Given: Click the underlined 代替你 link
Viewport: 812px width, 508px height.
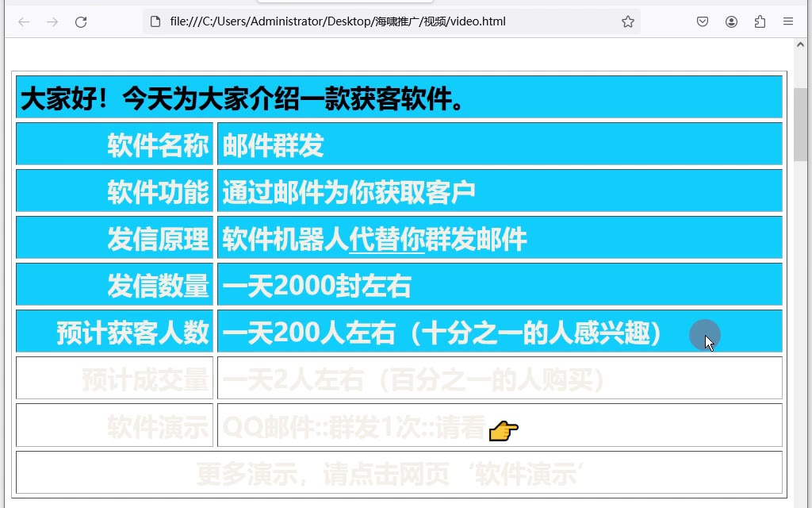Looking at the screenshot, I should pyautogui.click(x=387, y=239).
